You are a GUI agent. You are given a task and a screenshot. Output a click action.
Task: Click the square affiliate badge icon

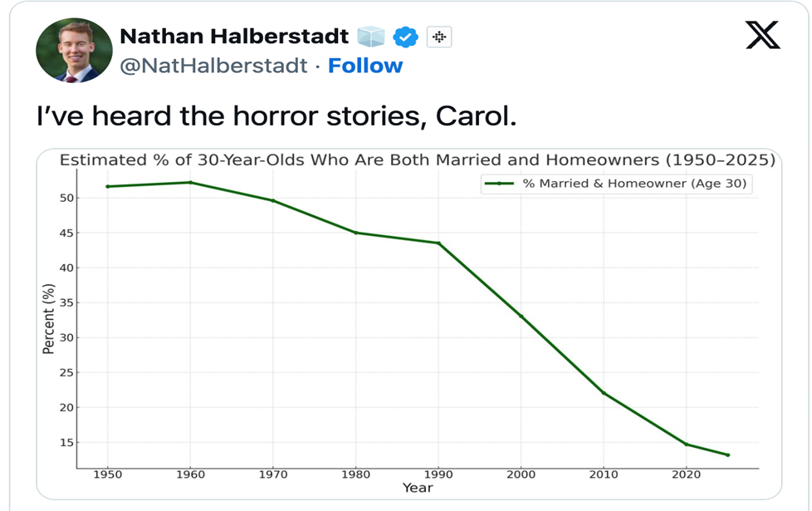[439, 37]
